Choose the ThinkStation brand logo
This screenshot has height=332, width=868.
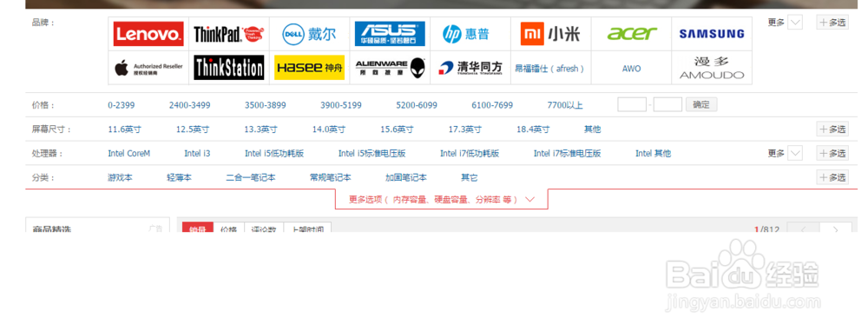228,68
